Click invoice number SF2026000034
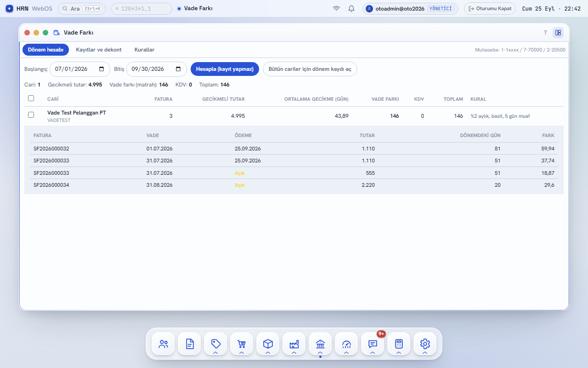Image resolution: width=588 pixels, height=368 pixels. coord(51,185)
